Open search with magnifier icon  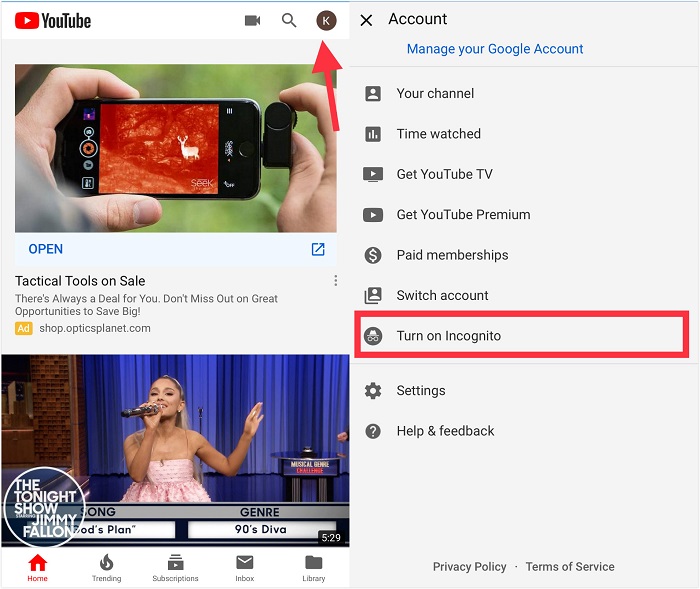click(289, 20)
